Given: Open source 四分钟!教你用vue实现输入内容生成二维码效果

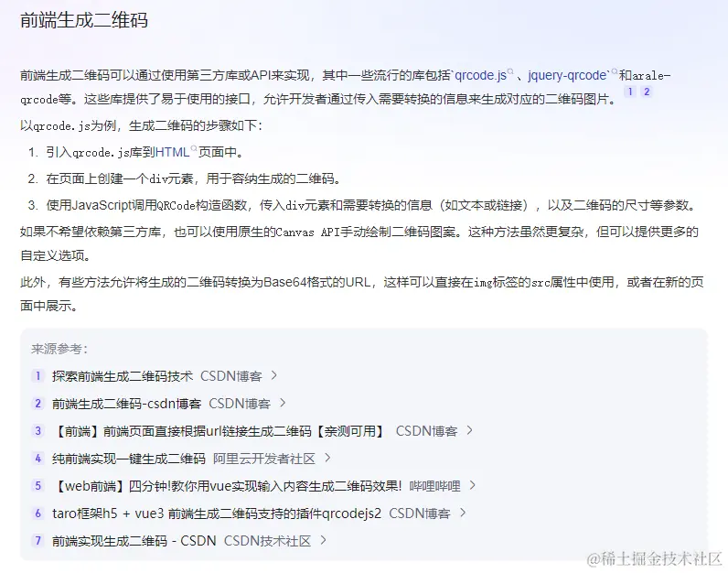Looking at the screenshot, I should [x=227, y=486].
